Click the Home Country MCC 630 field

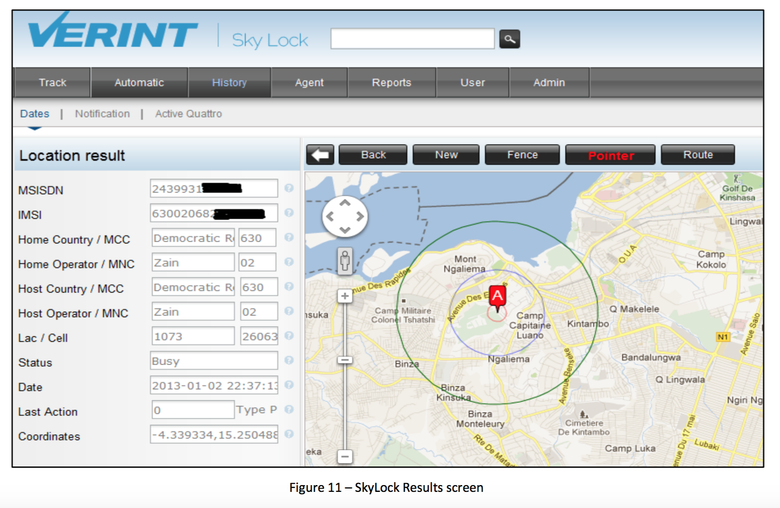click(257, 238)
